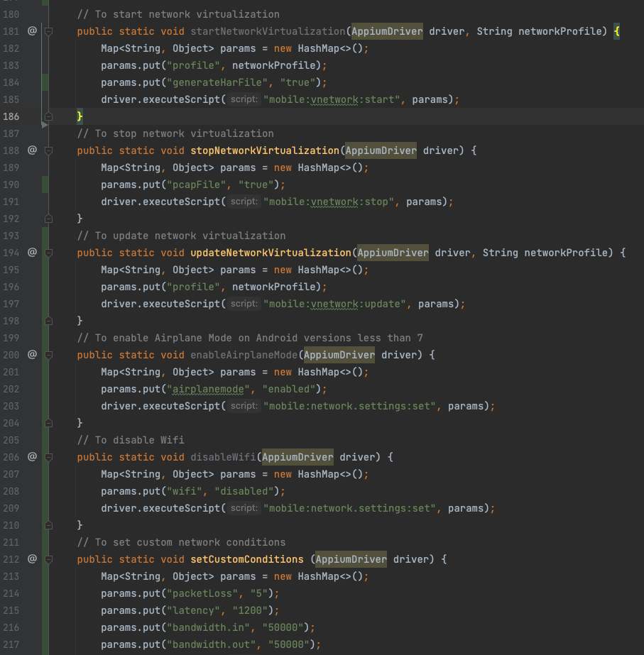Click the highlighted AppiumDriver type on line 194
This screenshot has width=644, height=655.
click(x=393, y=253)
